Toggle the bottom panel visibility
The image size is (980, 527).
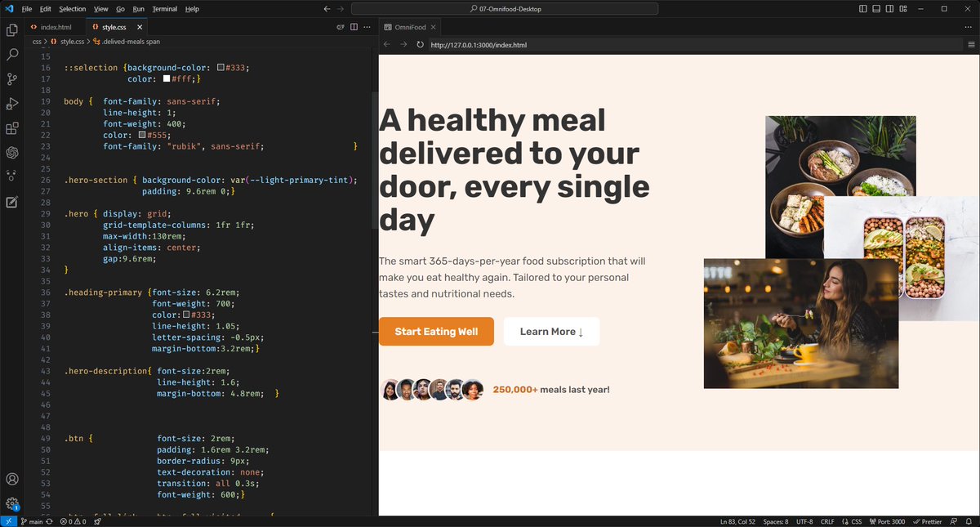tap(877, 9)
